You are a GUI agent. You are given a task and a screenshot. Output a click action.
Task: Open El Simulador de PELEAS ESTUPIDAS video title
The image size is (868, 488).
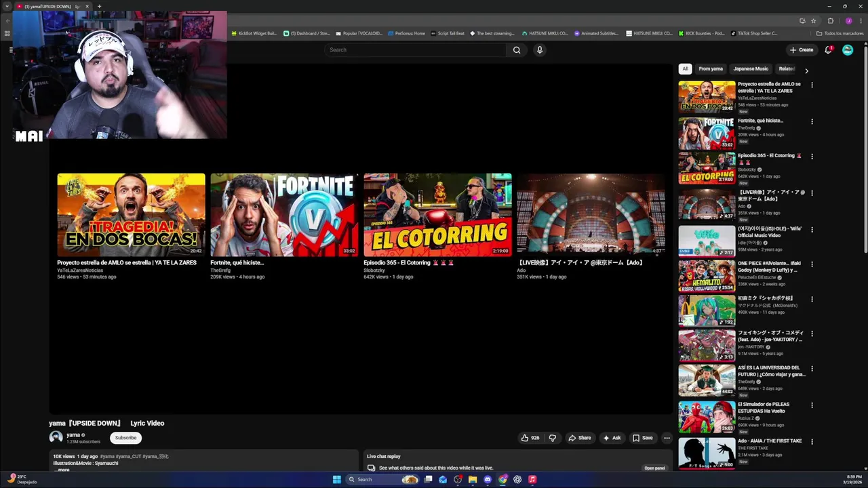point(764,407)
